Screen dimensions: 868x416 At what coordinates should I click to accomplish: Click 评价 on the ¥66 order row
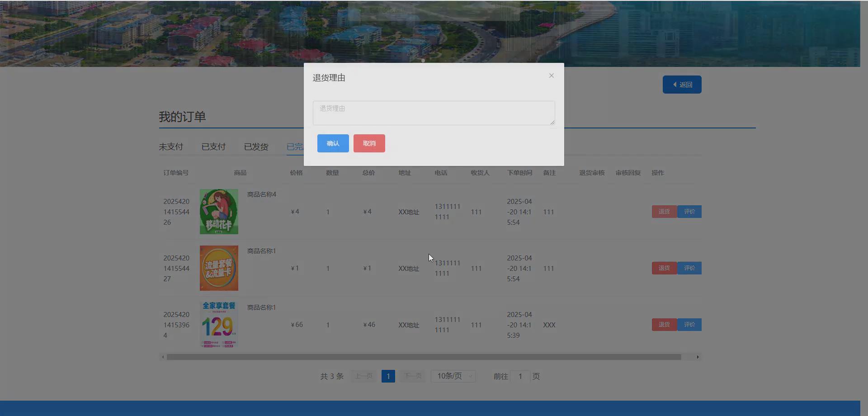[x=689, y=324]
